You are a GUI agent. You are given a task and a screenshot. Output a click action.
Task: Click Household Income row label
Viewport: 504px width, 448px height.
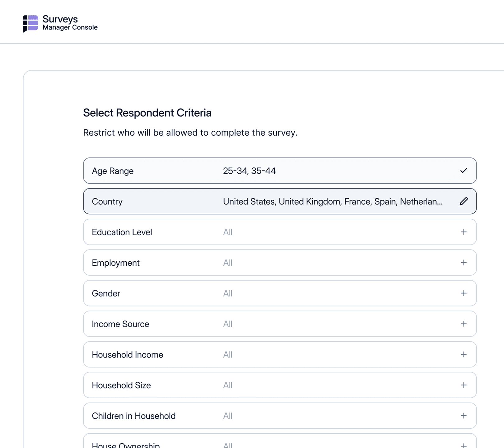127,355
